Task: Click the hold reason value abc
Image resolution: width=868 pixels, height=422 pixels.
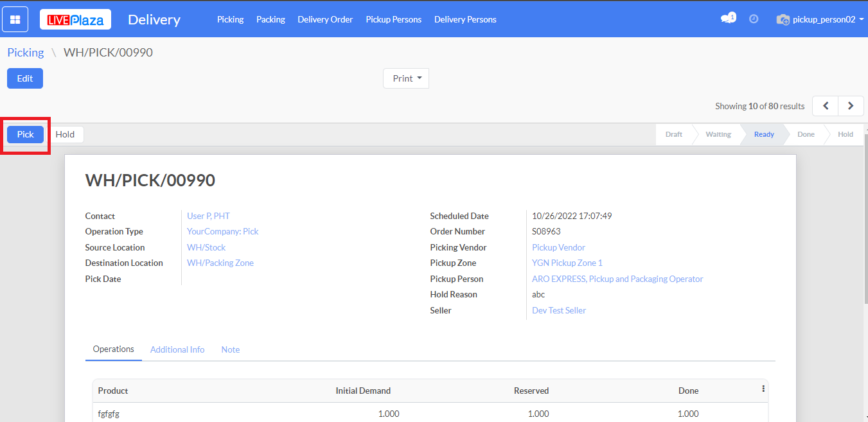Action: (x=538, y=294)
